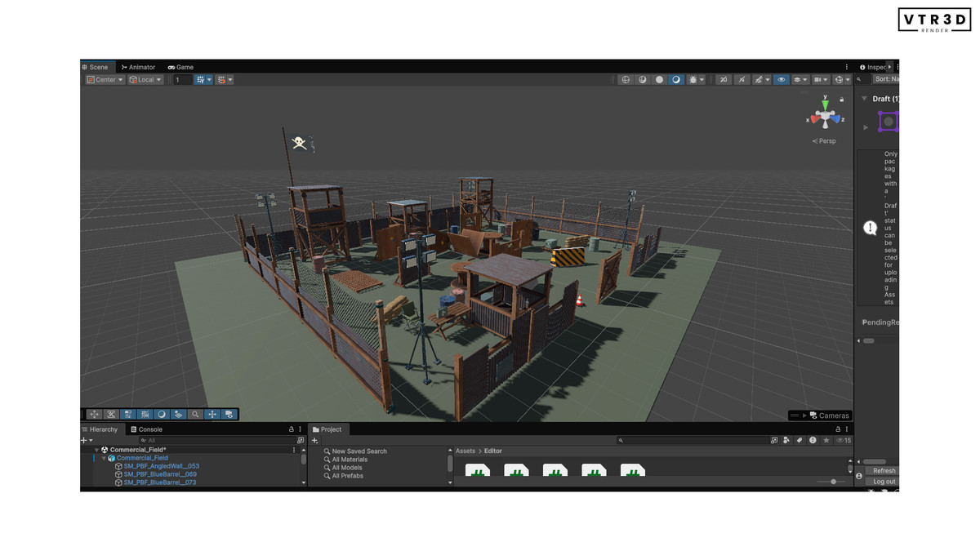Click the Hierarchy search field
980x551 pixels.
pyautogui.click(x=217, y=440)
